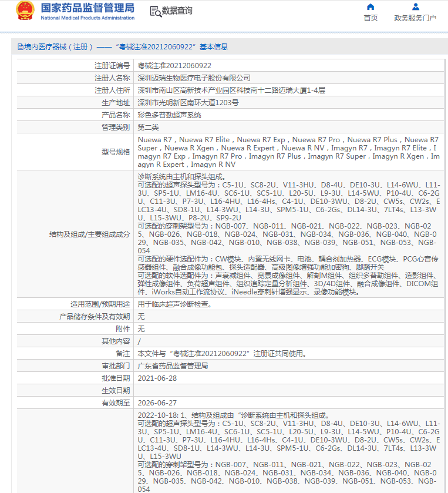Select the 其他内容 label
448x493 pixels.
point(116,341)
